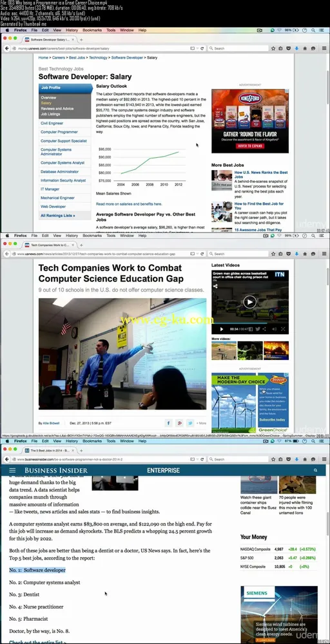
Task: Share article via Facebook icon
Action: (168, 423)
